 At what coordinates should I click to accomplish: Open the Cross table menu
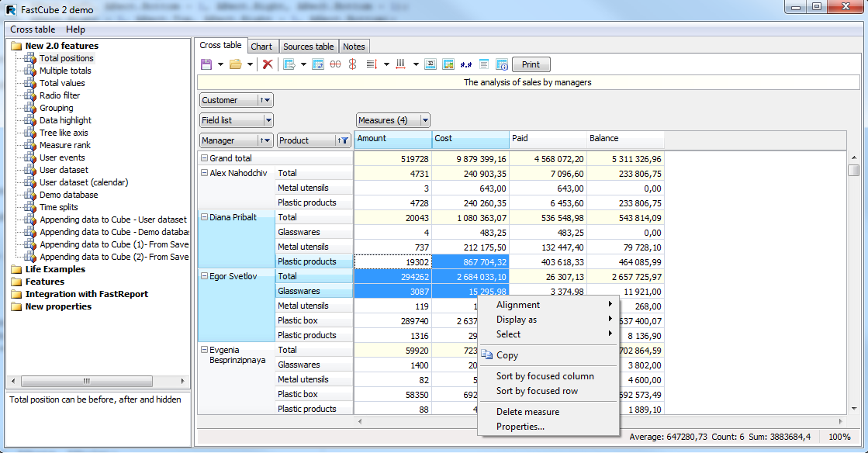click(33, 29)
